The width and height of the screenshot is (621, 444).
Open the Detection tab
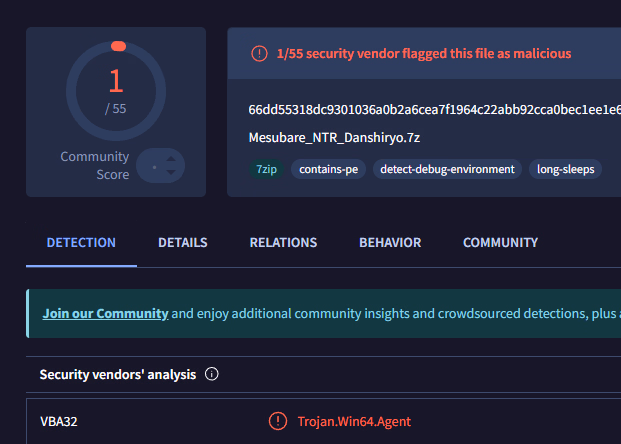[81, 243]
